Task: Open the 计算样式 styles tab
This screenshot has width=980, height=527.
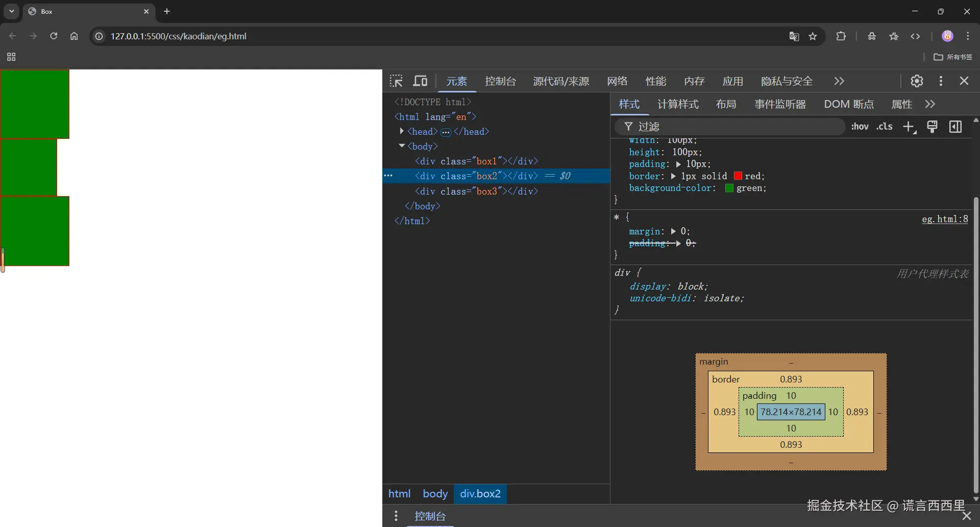Action: tap(678, 104)
